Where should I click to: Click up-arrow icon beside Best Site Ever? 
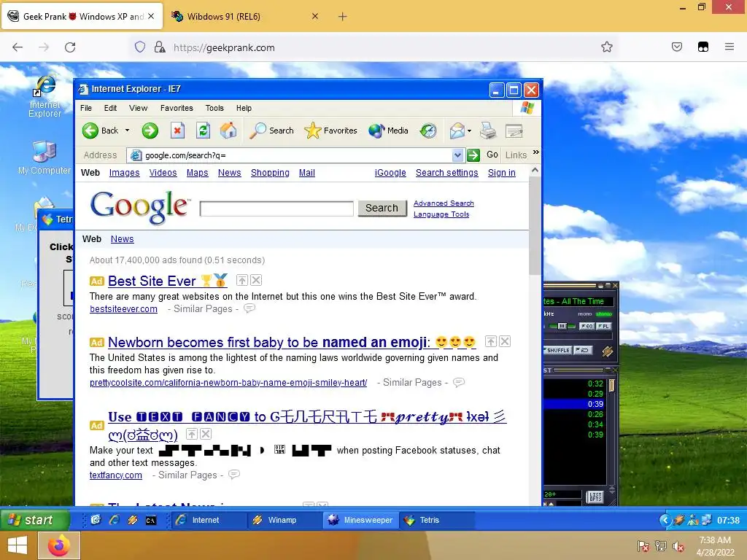pos(242,280)
